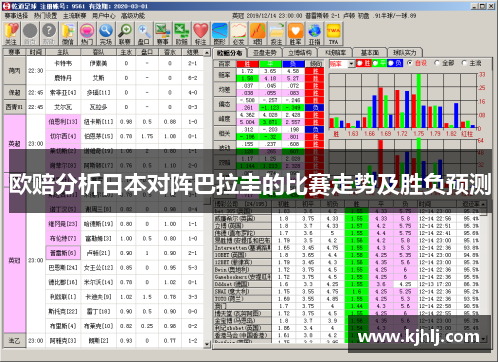
Task: Click the 完场 blue magnifier icon
Action: pos(106,33)
